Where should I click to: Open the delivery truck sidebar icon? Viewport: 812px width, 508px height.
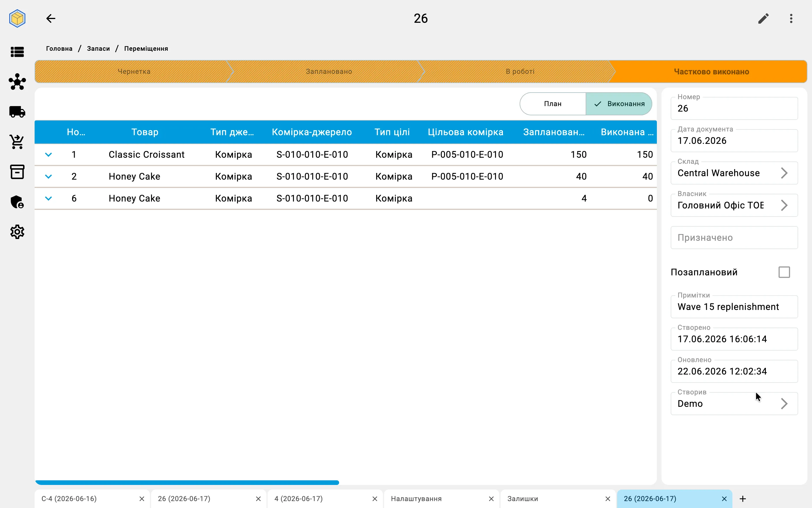[17, 112]
